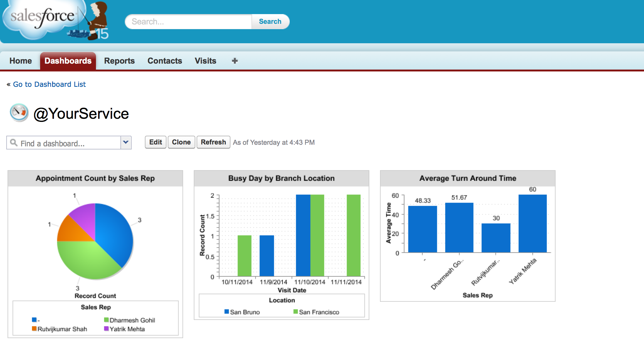Focus the top Search input field
Viewport: 644px width, 361px height.
188,22
